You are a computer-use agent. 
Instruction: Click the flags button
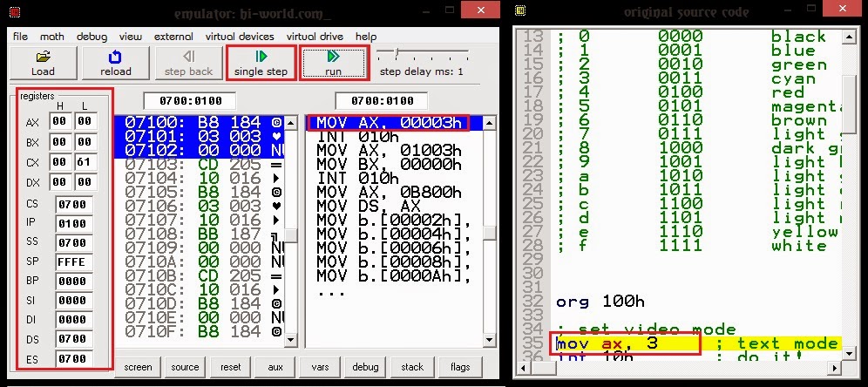pos(460,366)
